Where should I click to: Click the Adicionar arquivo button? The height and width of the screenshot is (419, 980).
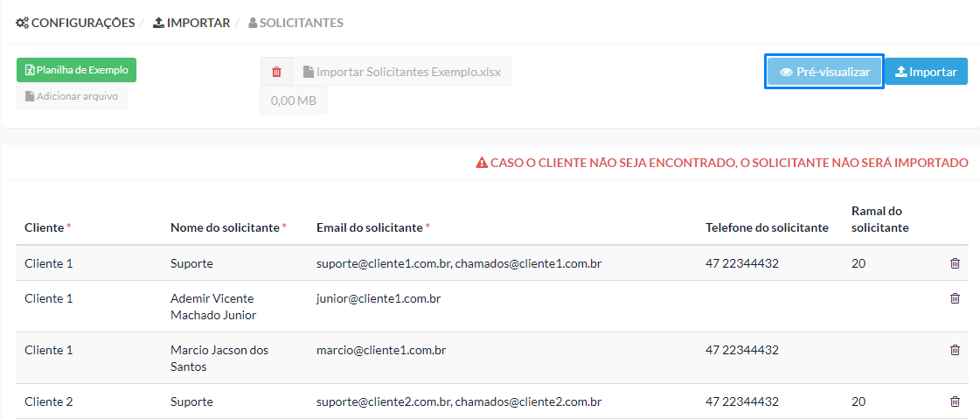[72, 97]
